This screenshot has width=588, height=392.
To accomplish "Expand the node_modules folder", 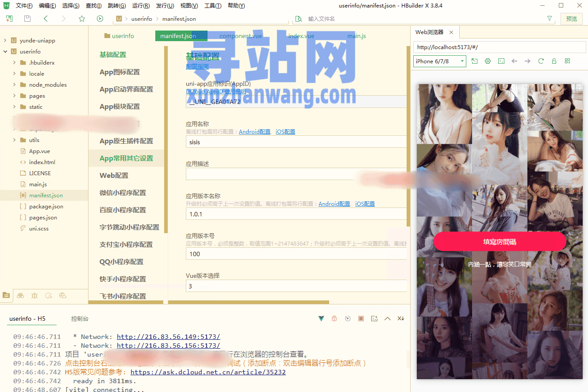I will [14, 85].
